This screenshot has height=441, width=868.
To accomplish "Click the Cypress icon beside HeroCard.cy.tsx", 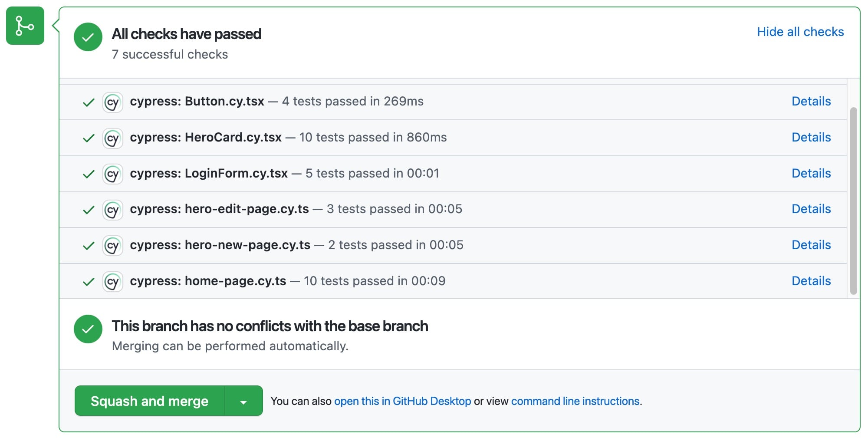I will 112,138.
